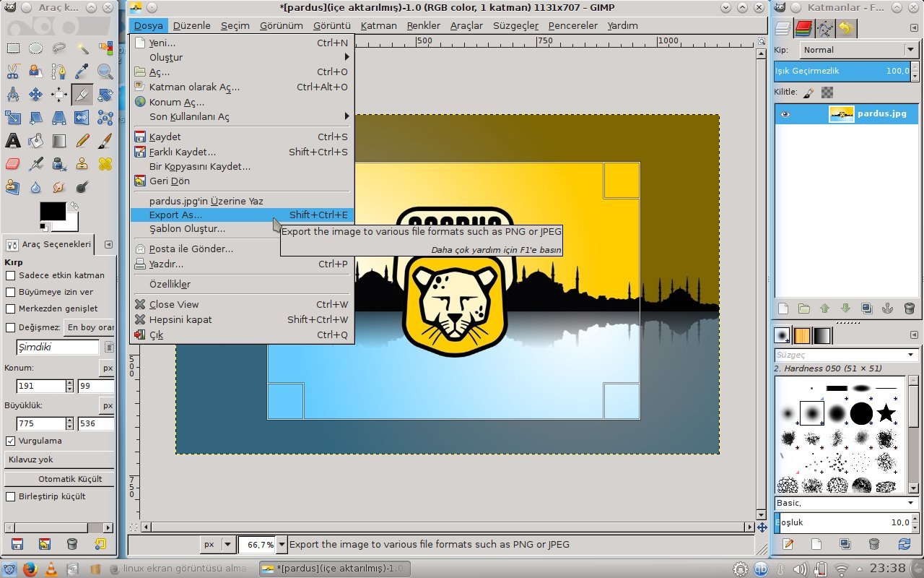This screenshot has width=924, height=578.
Task: Select the Color Picker eyedropper tool
Action: (x=82, y=72)
